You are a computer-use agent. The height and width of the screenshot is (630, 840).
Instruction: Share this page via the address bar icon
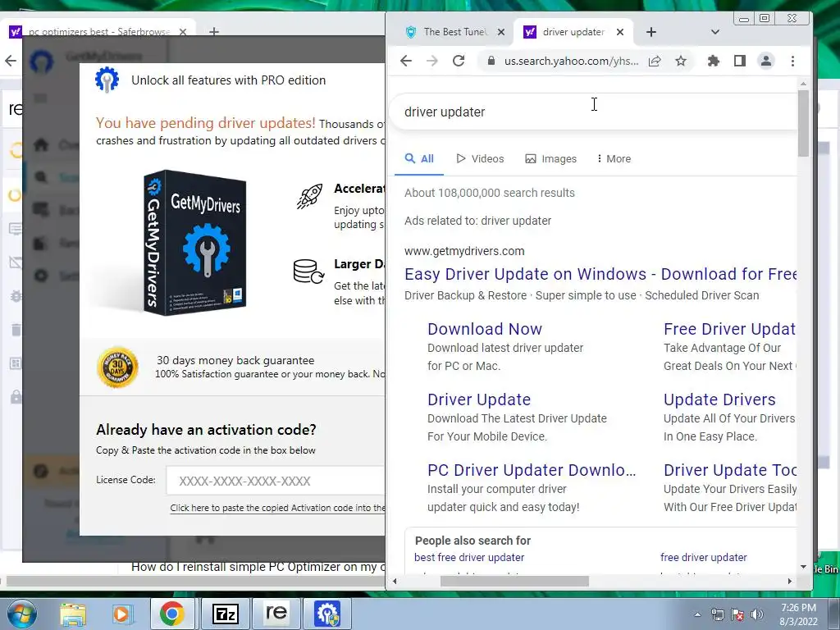pyautogui.click(x=655, y=61)
